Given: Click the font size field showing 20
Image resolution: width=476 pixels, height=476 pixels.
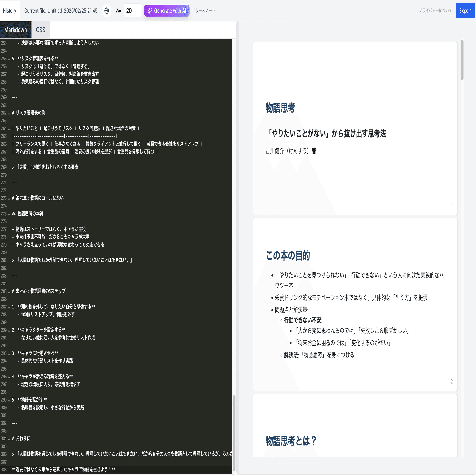Looking at the screenshot, I should [133, 11].
